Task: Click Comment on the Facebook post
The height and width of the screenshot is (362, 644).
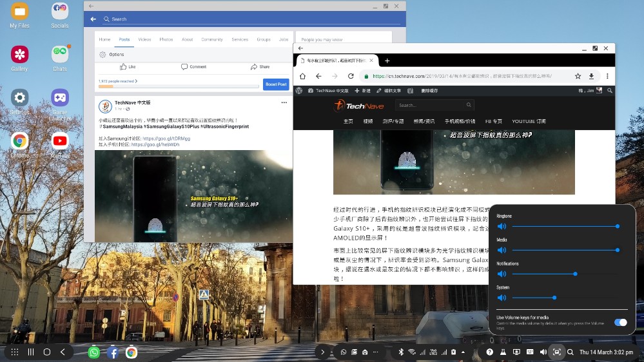Action: tap(194, 66)
